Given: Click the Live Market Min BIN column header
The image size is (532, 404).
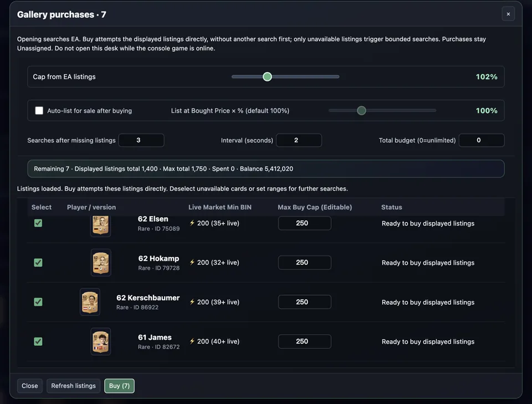Looking at the screenshot, I should (x=220, y=207).
